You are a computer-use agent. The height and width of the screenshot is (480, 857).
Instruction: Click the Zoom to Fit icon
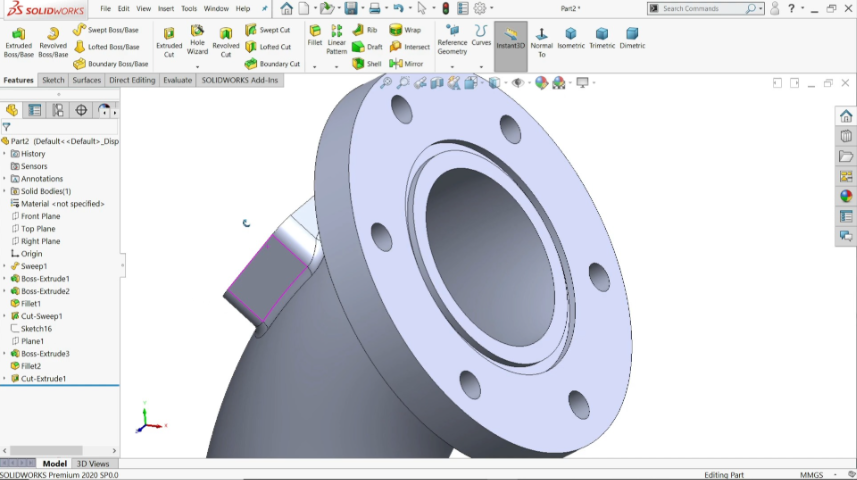click(386, 83)
